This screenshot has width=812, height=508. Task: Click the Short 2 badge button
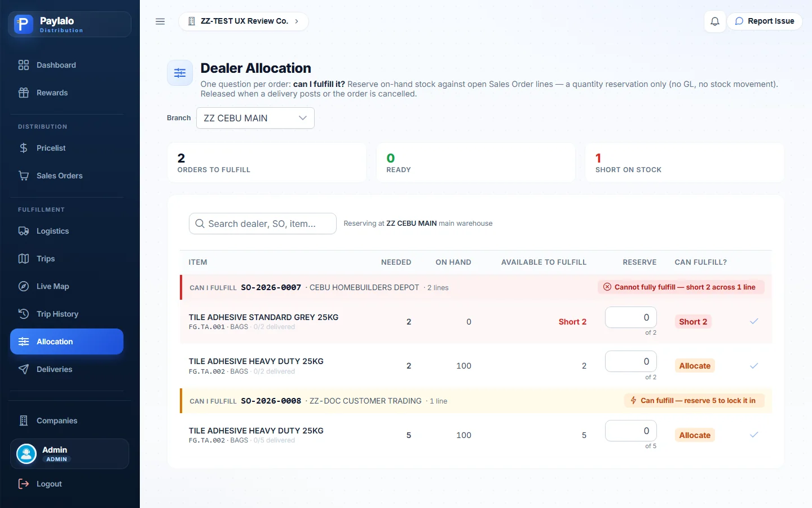point(693,322)
